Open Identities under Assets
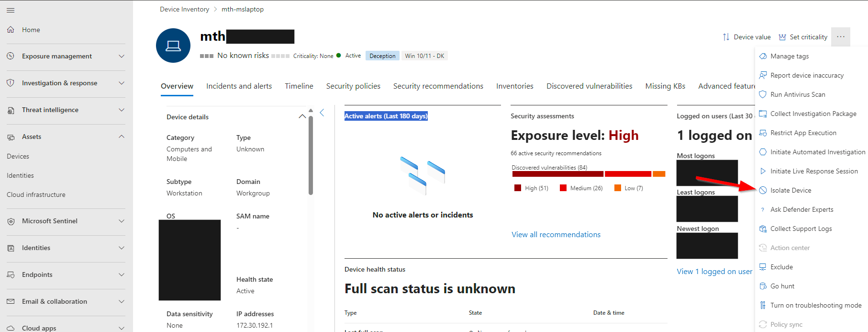Screen dimensions: 868x332 (20, 175)
